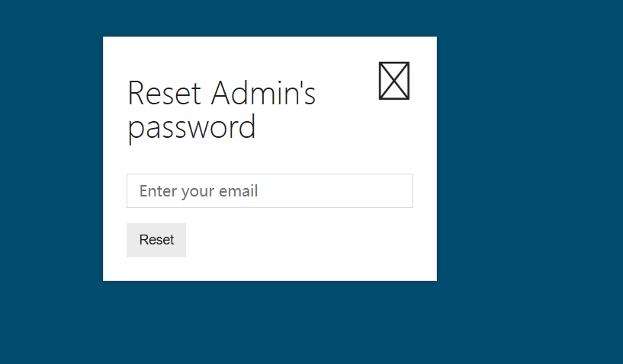This screenshot has height=364, width=623.
Task: Click the word "Admin's" in the title
Action: [263, 94]
